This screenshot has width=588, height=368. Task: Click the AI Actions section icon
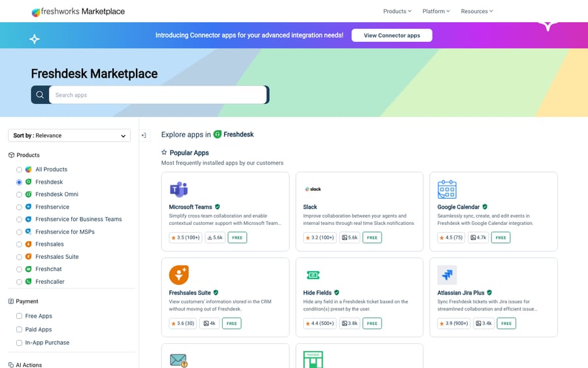coord(11,365)
